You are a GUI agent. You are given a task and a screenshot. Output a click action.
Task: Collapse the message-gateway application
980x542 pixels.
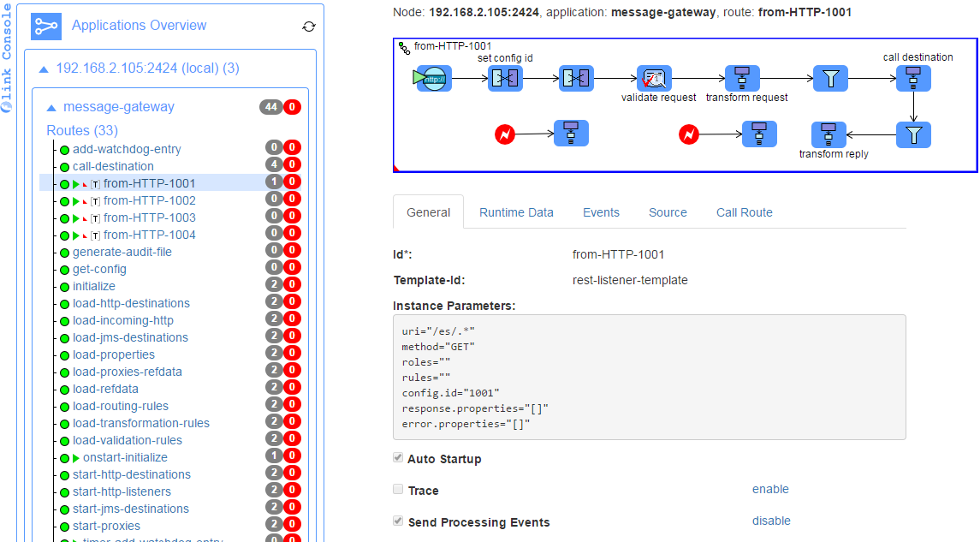pyautogui.click(x=52, y=108)
